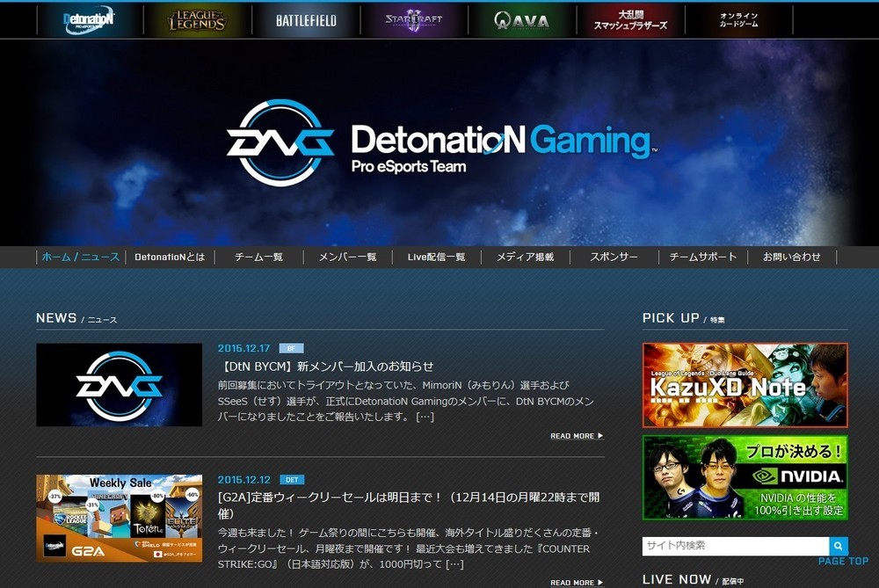Open the StarCraft II team logo
Screen dimensions: 879x588
point(413,20)
